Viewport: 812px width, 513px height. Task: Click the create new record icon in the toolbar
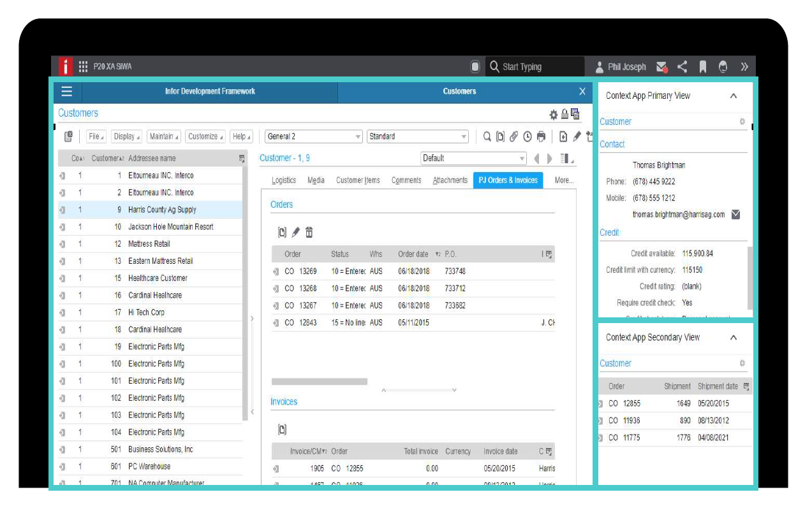[563, 136]
